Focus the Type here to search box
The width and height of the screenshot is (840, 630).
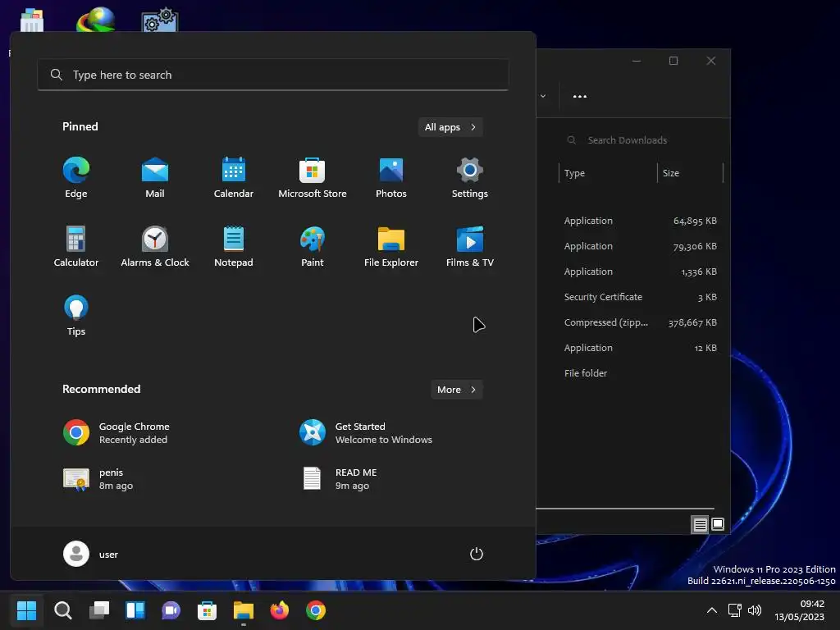[272, 75]
